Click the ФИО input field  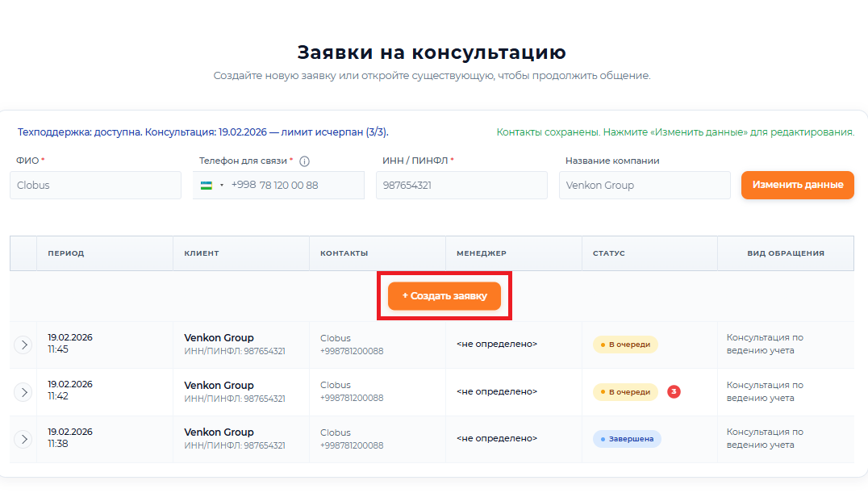96,186
